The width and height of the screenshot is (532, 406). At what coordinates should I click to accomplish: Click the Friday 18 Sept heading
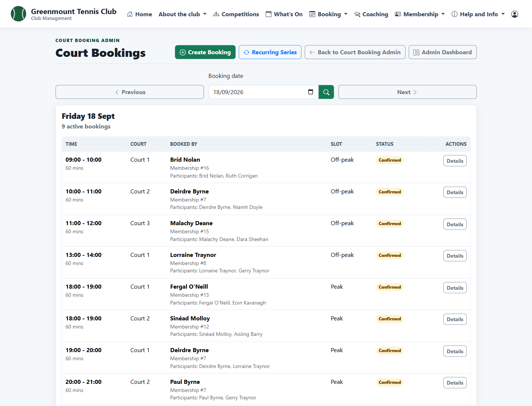click(x=88, y=116)
